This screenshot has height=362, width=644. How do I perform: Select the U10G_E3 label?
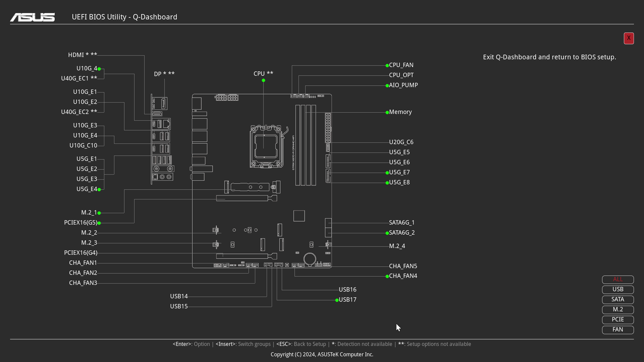point(85,125)
